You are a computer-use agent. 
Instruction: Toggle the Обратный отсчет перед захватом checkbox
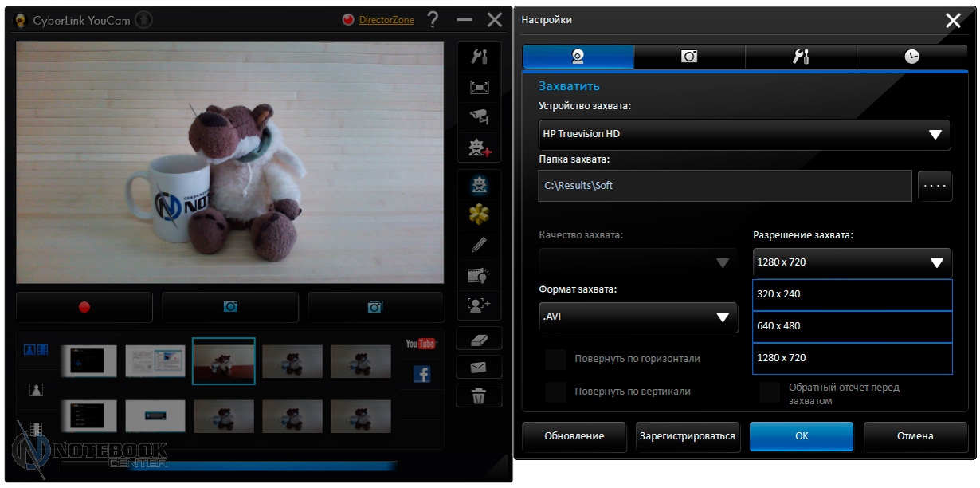click(x=769, y=392)
